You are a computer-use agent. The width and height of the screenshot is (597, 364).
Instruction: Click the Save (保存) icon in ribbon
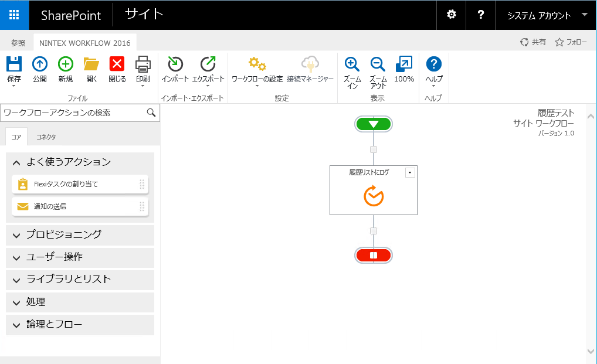(14, 64)
